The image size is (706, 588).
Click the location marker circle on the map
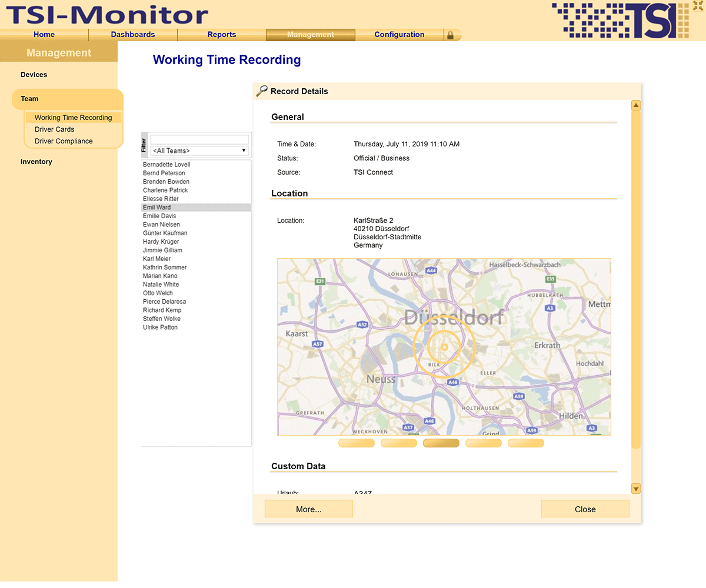pos(444,347)
